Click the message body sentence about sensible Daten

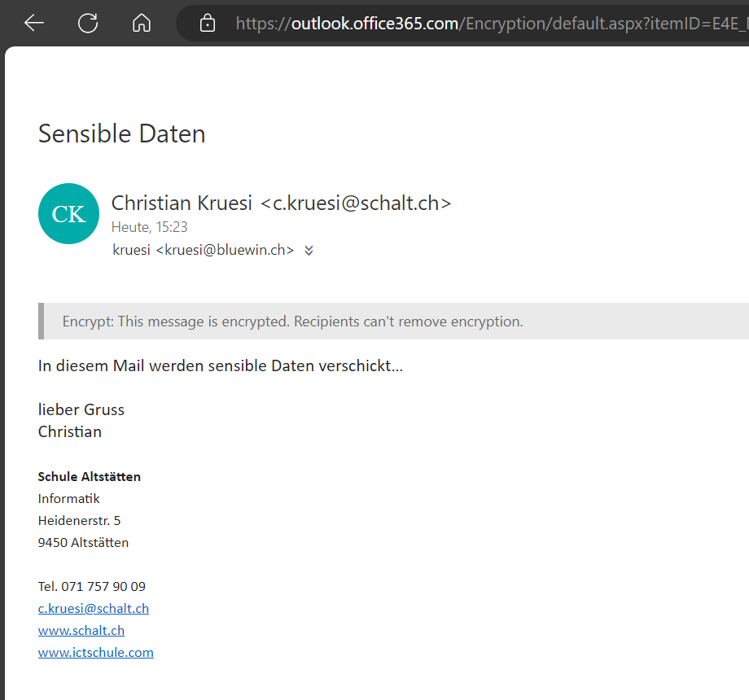tap(220, 365)
